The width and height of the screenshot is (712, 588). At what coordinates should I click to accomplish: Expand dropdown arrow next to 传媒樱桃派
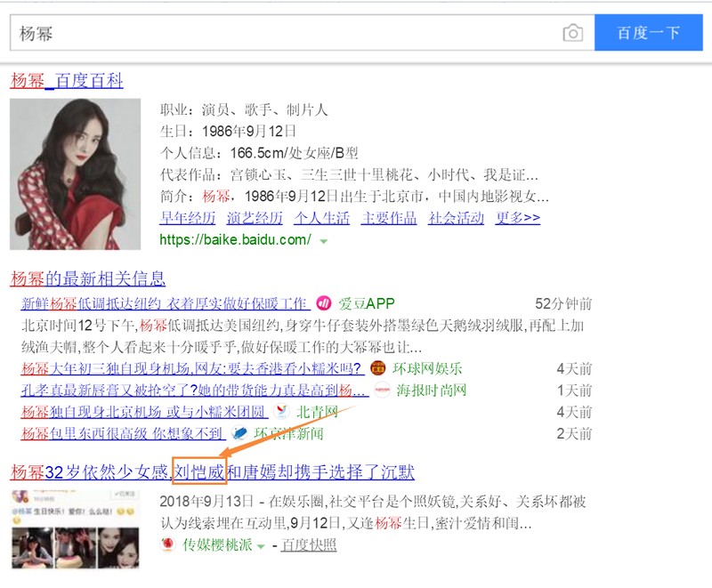pyautogui.click(x=261, y=546)
